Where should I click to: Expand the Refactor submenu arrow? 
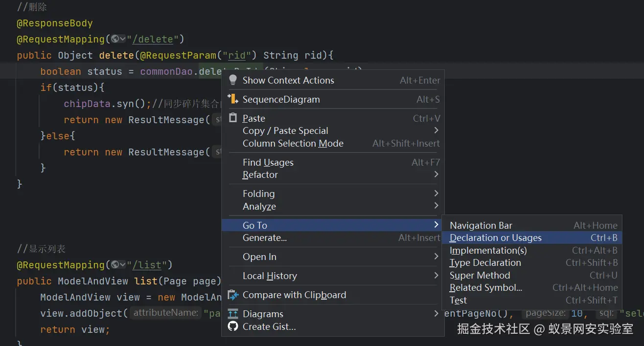436,174
